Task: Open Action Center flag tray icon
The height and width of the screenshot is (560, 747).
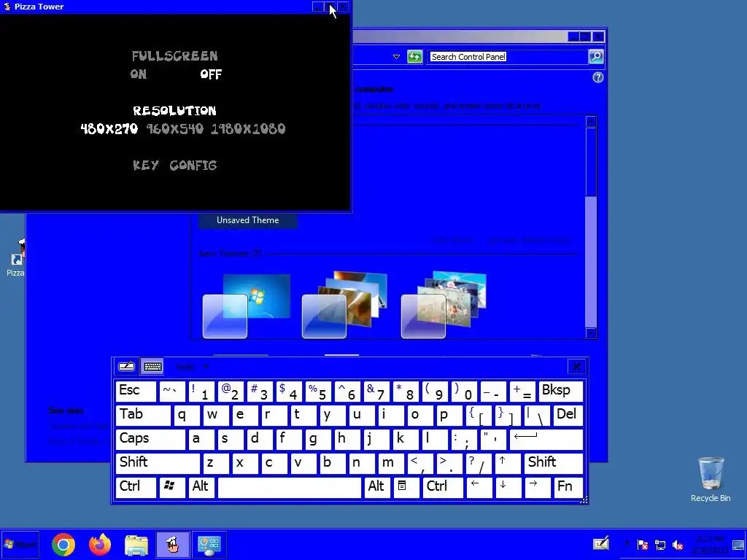Action: [643, 544]
